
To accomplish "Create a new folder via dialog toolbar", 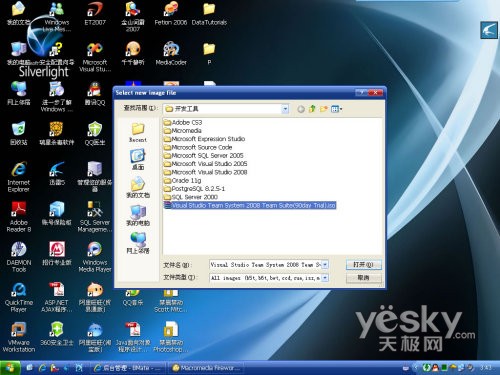I will click(324, 109).
